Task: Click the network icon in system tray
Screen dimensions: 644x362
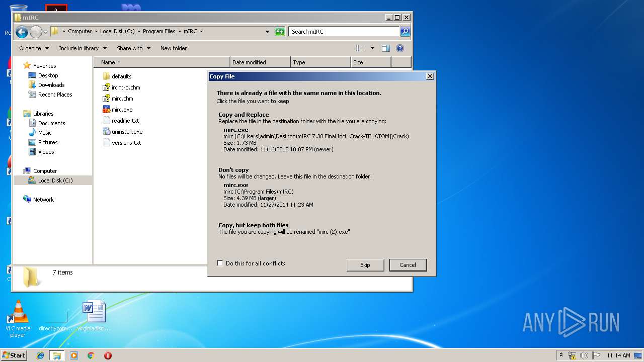Action: point(572,355)
